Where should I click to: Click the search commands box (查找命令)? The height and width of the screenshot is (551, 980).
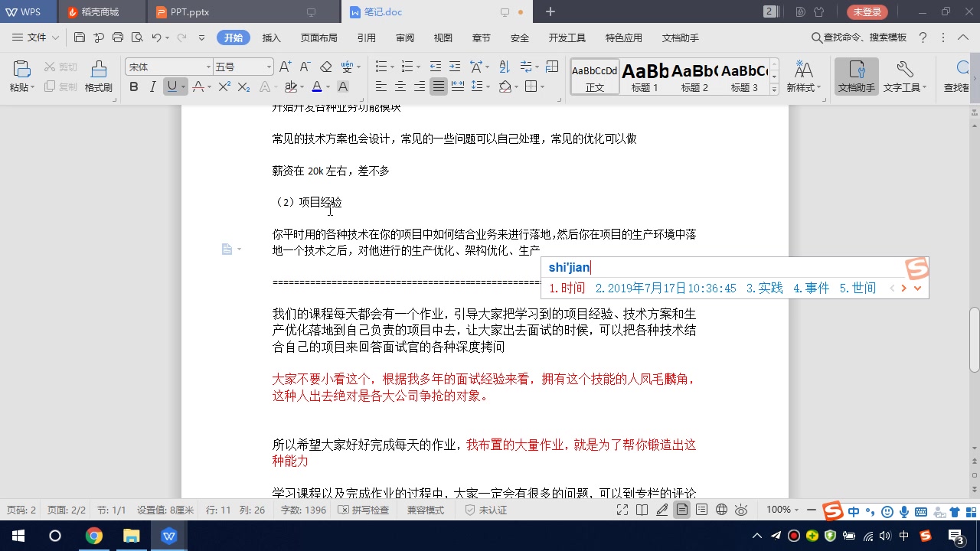[859, 37]
